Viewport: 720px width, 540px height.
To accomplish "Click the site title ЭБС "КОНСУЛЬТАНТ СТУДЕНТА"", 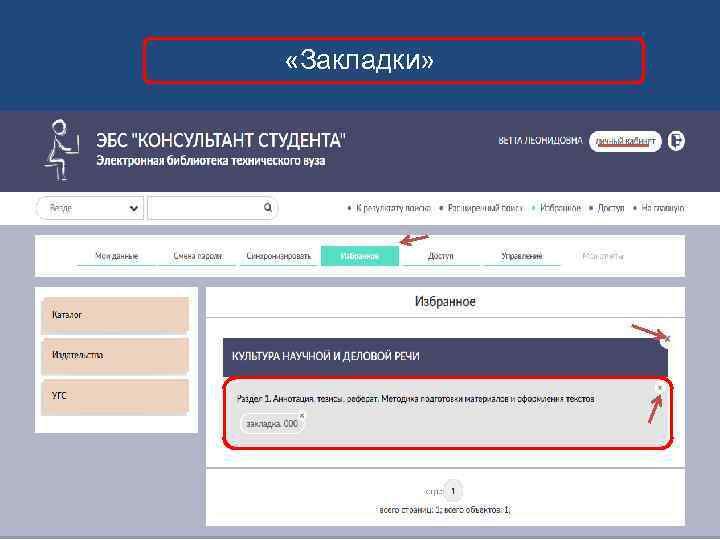I will pyautogui.click(x=221, y=140).
